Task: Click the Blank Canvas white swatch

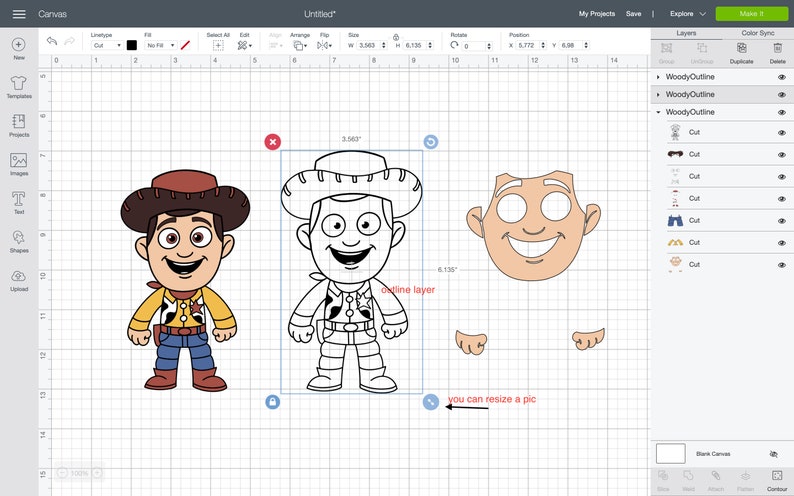Action: click(670, 453)
